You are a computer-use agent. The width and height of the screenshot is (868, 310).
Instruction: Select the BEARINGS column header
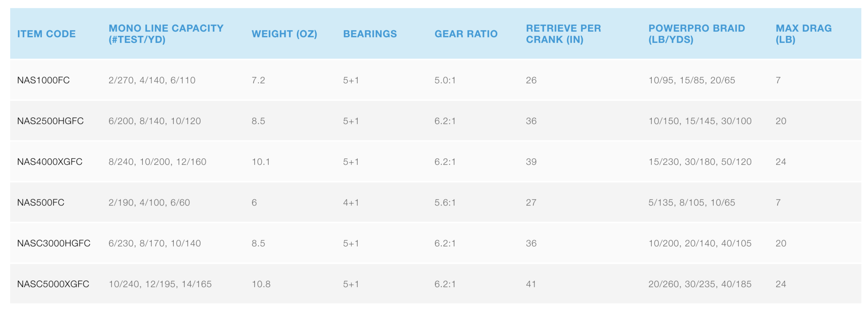point(370,34)
